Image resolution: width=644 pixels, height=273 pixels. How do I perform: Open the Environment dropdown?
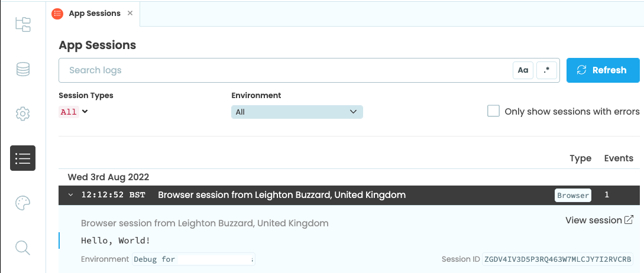297,112
